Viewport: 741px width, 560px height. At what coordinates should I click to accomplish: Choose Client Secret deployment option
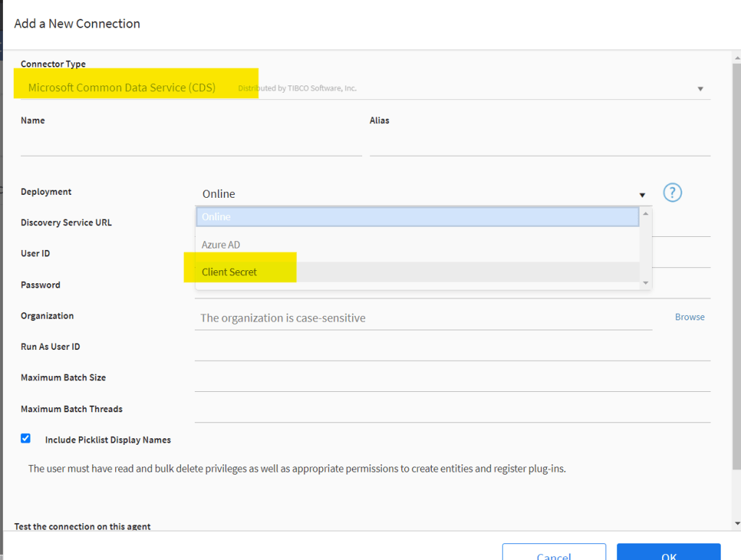click(x=416, y=272)
